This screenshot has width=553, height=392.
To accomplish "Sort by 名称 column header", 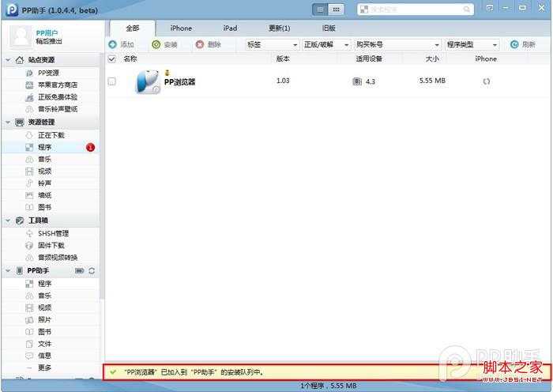I will click(x=130, y=59).
